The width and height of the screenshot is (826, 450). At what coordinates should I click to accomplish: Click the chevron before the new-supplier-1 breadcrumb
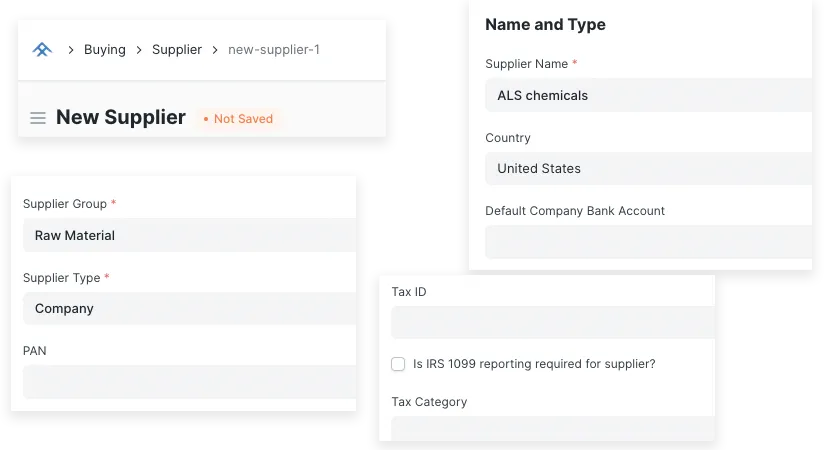[x=215, y=49]
